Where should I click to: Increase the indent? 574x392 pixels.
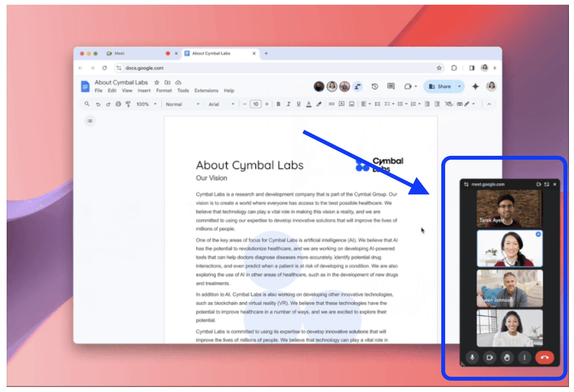click(437, 104)
